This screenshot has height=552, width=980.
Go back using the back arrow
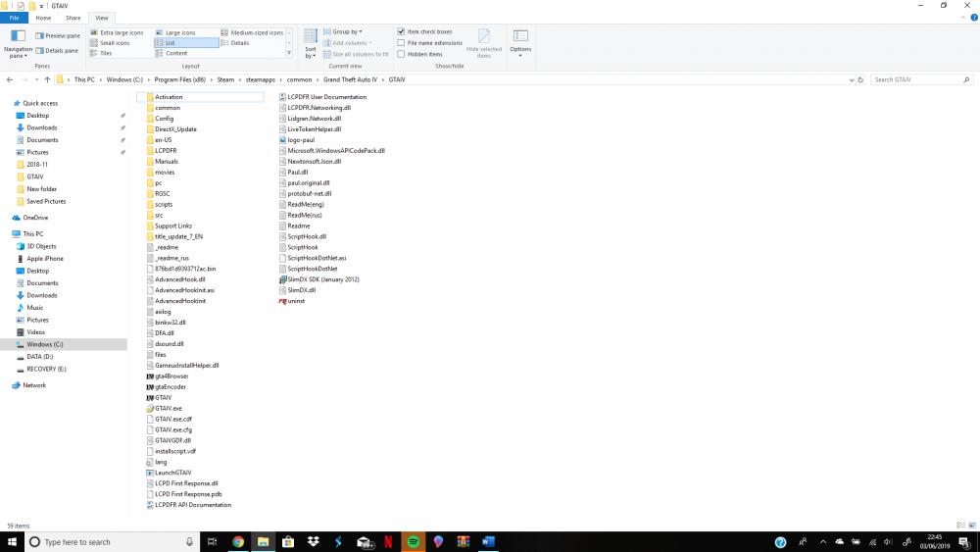tap(10, 80)
